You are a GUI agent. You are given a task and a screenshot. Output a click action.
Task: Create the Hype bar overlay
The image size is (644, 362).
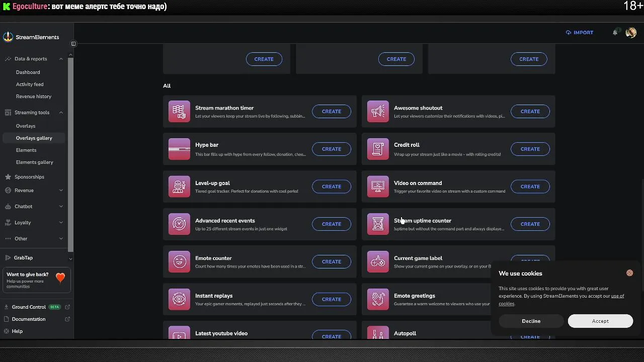[x=332, y=149]
